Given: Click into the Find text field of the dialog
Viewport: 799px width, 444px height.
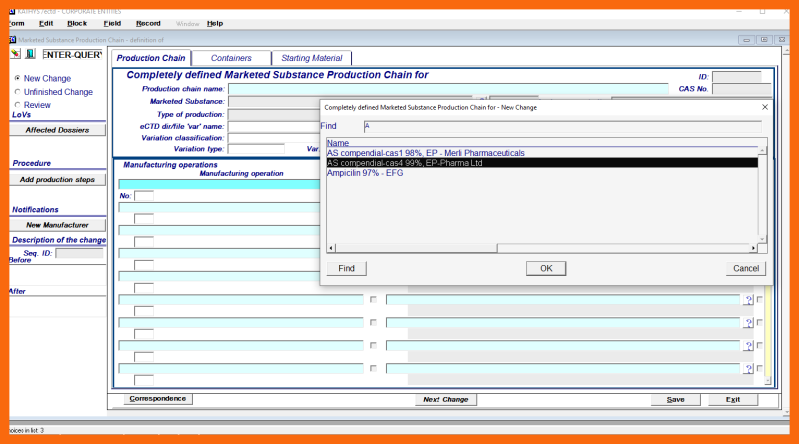Looking at the screenshot, I should pos(563,126).
